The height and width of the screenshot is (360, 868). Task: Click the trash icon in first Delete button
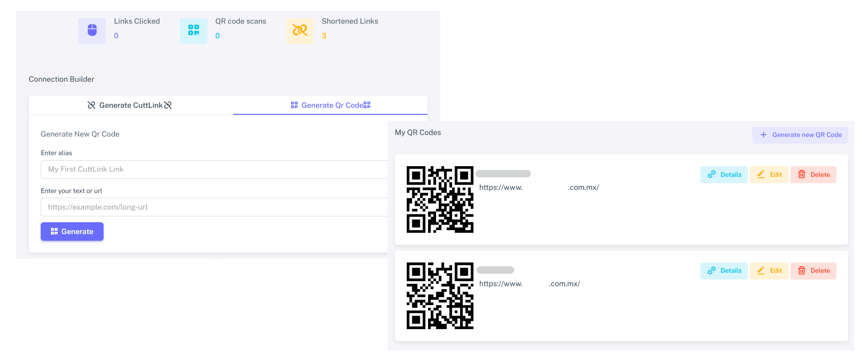pos(802,174)
